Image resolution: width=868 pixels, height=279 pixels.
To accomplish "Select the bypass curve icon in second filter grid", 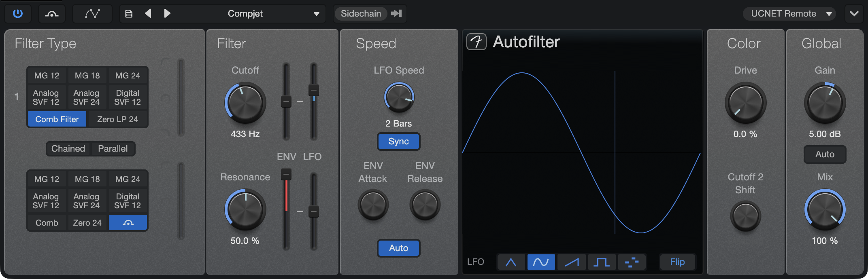I will 128,223.
